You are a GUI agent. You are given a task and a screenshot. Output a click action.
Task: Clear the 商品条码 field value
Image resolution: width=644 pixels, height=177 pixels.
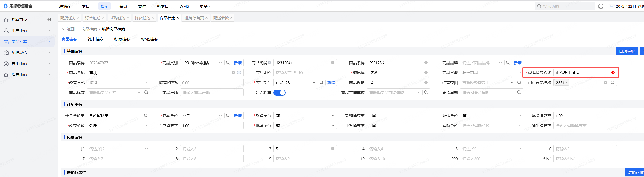coord(426,63)
